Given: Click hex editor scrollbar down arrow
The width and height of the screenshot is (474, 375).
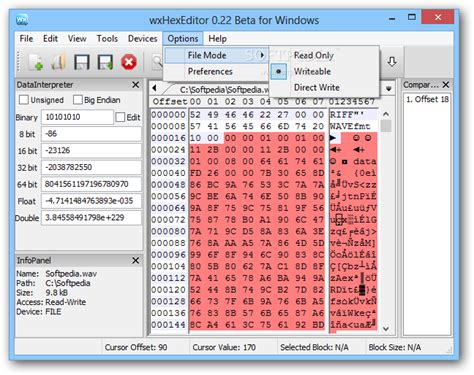Looking at the screenshot, I should point(386,329).
